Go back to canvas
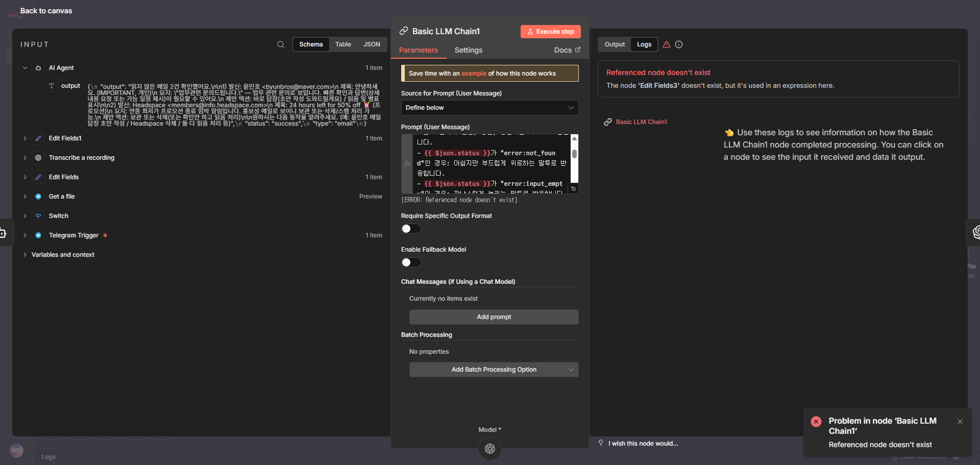980x465 pixels. (x=46, y=11)
